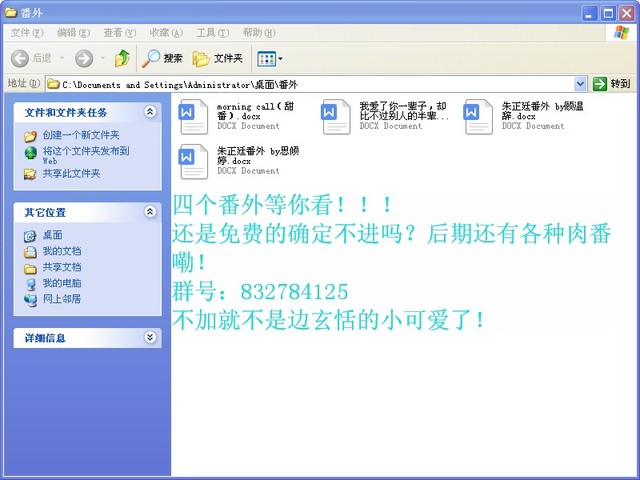Click the Go (转到) button
Viewport: 640px width, 480px height.
pyautogui.click(x=612, y=84)
